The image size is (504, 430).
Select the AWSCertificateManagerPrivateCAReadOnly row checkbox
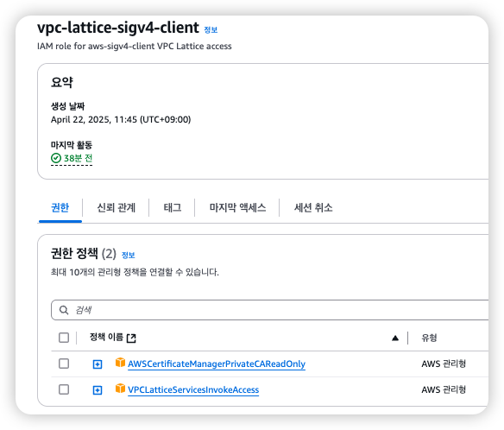point(64,364)
